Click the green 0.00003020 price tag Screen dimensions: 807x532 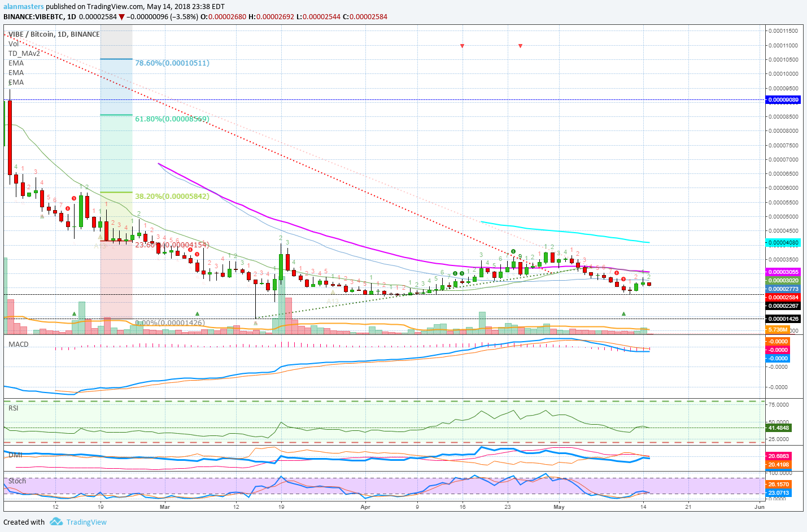coord(783,281)
